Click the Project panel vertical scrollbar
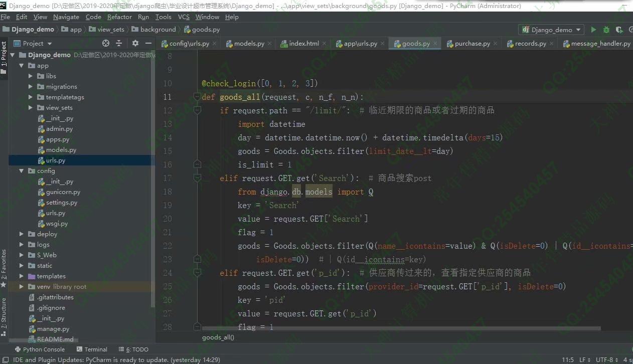 (x=153, y=178)
